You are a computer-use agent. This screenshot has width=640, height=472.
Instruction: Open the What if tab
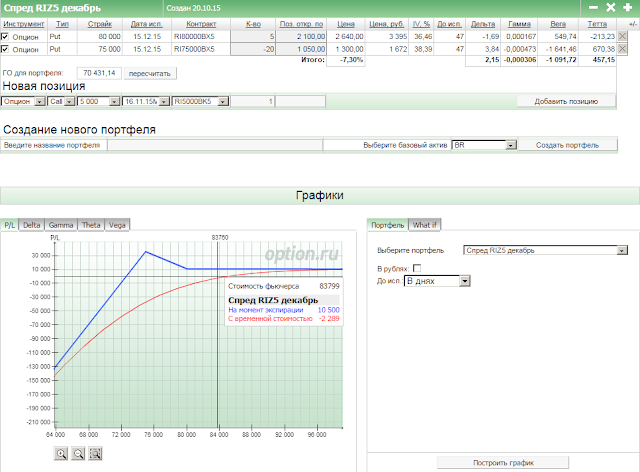(424, 225)
